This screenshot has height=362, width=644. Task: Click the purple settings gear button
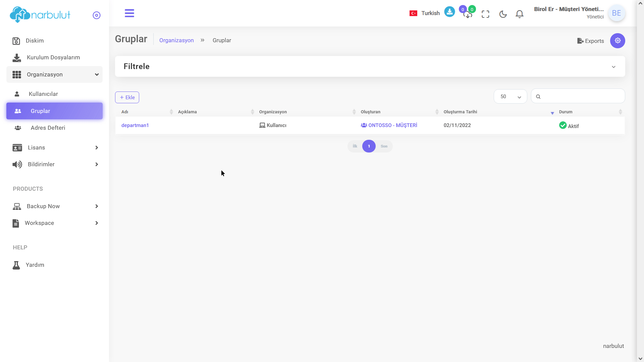618,41
